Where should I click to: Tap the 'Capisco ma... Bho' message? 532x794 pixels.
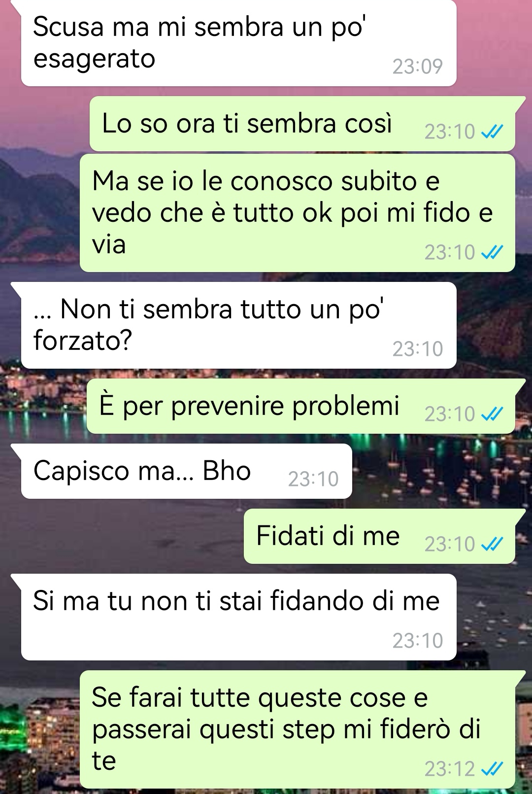186,471
